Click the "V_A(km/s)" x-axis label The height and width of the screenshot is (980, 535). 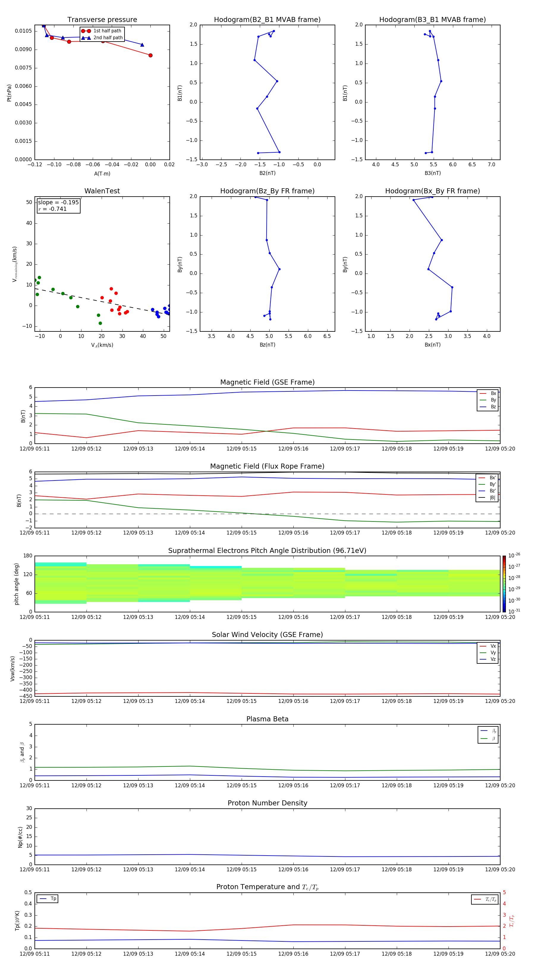tap(102, 345)
